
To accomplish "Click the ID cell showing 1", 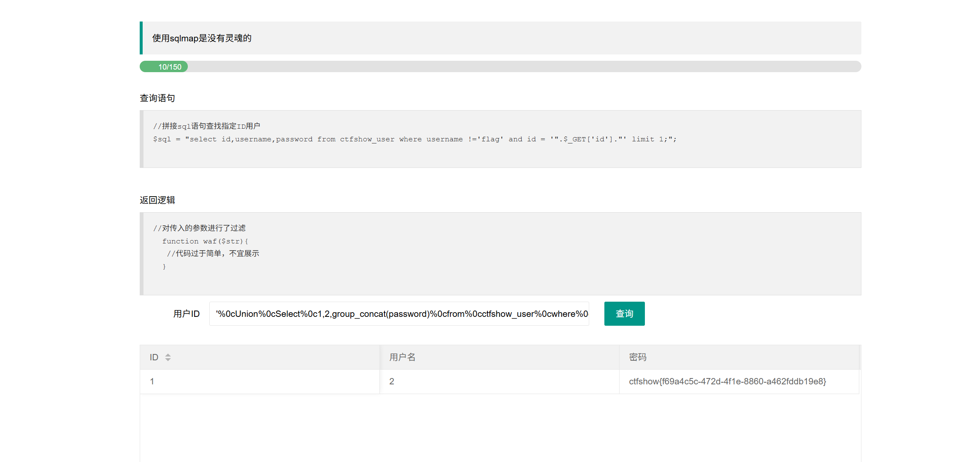I will click(x=152, y=381).
